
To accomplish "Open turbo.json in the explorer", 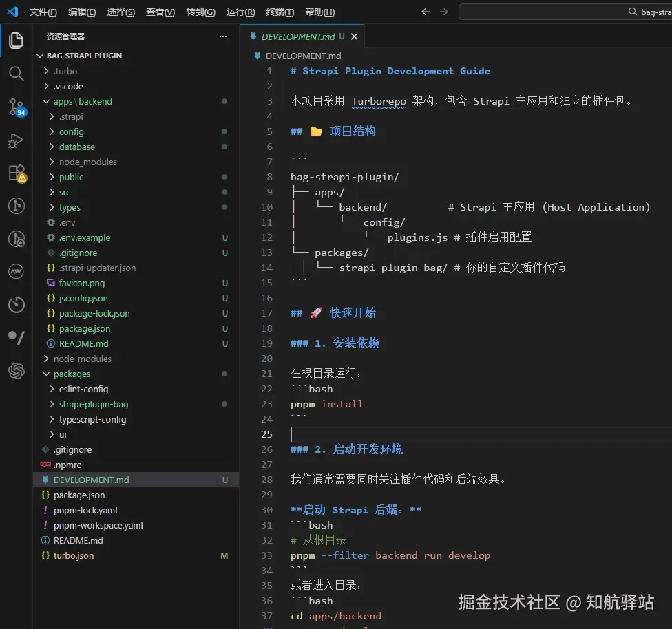I will [74, 555].
